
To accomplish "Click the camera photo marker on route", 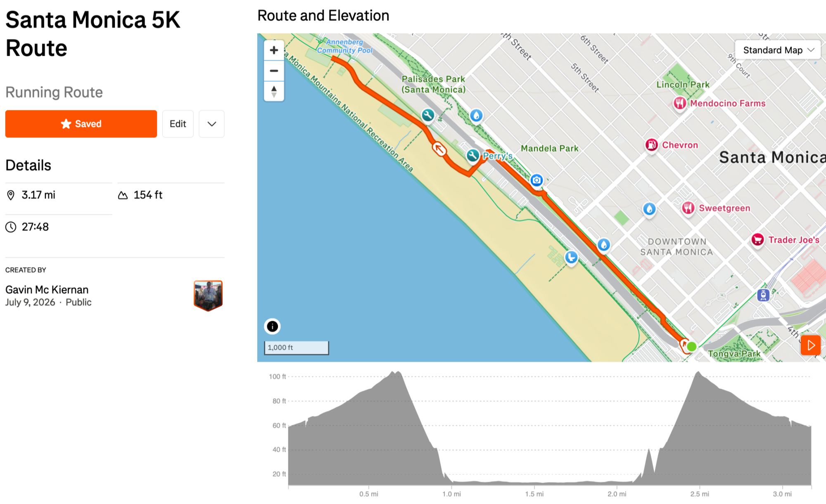I will [x=536, y=180].
